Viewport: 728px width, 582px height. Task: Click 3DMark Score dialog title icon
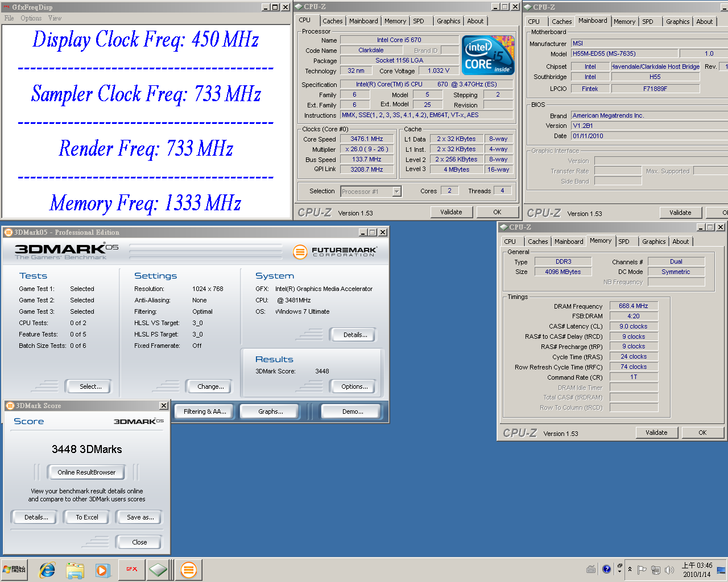pos(10,405)
